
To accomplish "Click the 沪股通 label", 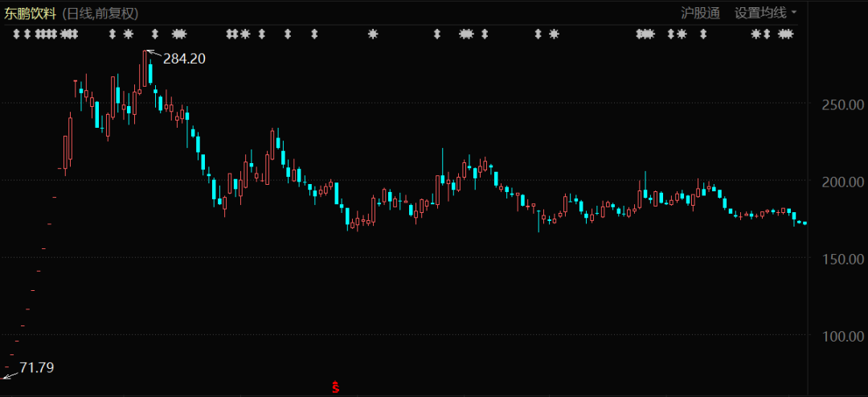I will coord(698,13).
